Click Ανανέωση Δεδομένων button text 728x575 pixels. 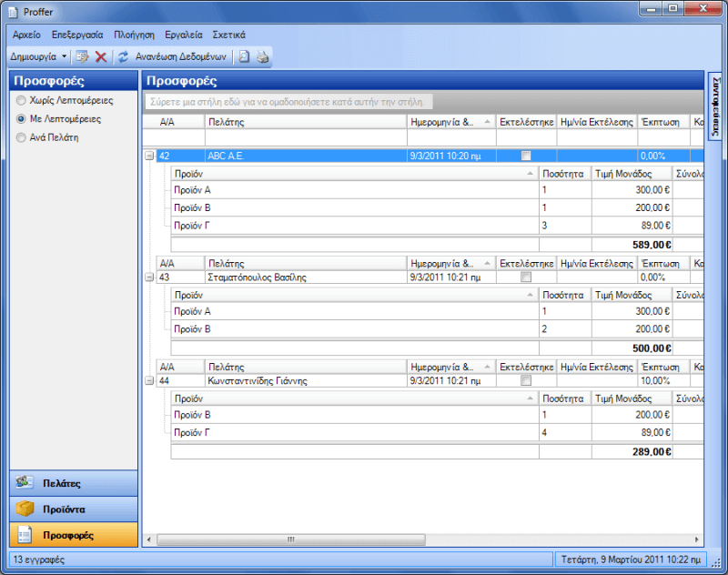(x=181, y=56)
